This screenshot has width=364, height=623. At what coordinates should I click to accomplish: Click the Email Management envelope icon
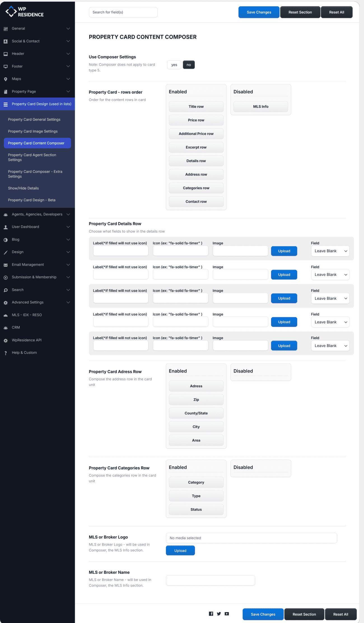click(x=6, y=265)
